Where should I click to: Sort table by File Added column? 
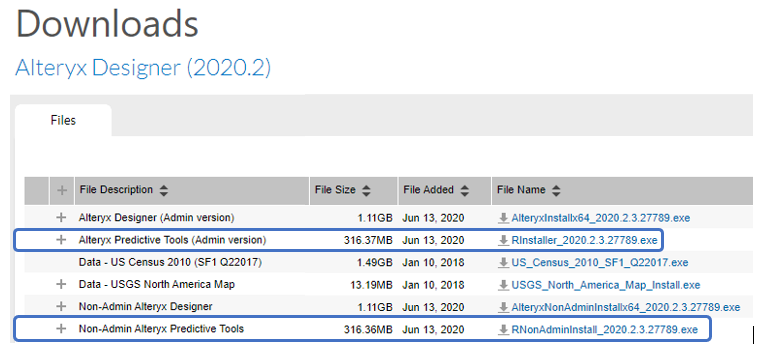point(465,190)
